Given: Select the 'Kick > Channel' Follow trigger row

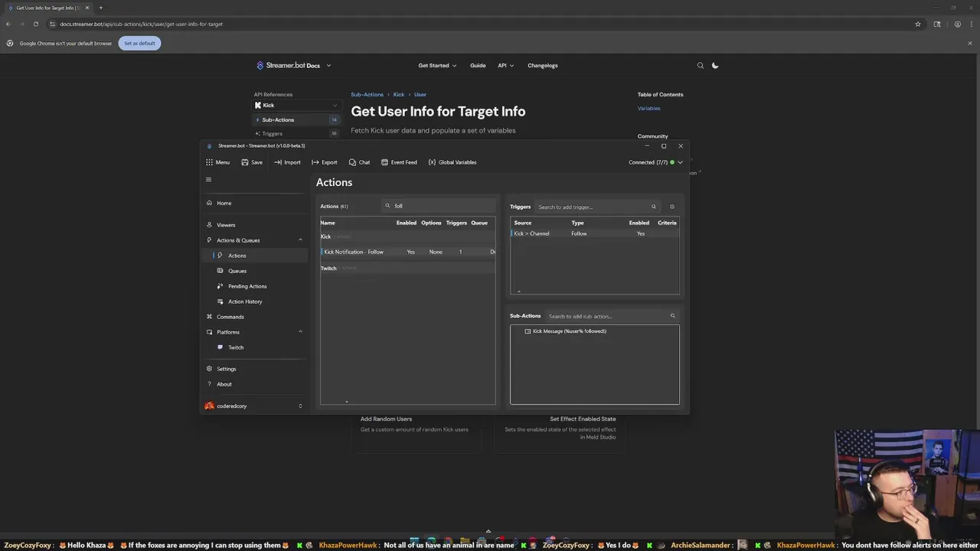Looking at the screenshot, I should [x=595, y=233].
